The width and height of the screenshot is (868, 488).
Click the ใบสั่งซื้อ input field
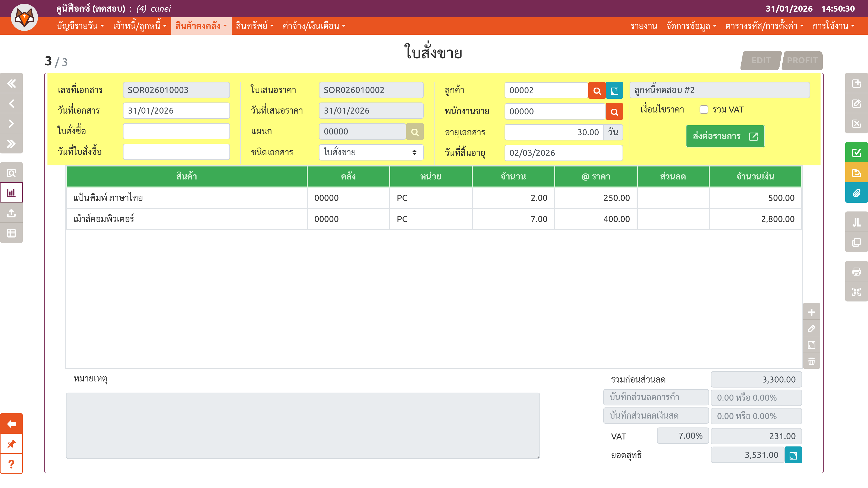[176, 131]
